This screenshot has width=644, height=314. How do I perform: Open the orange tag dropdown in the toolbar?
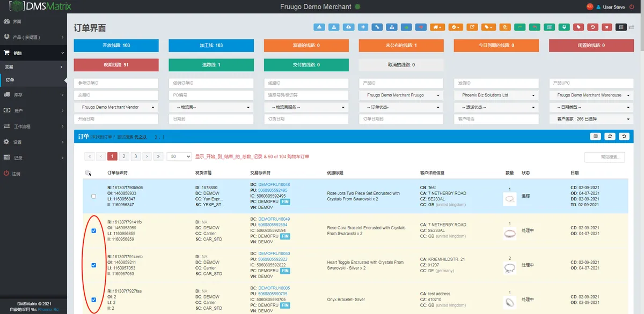pos(488,27)
